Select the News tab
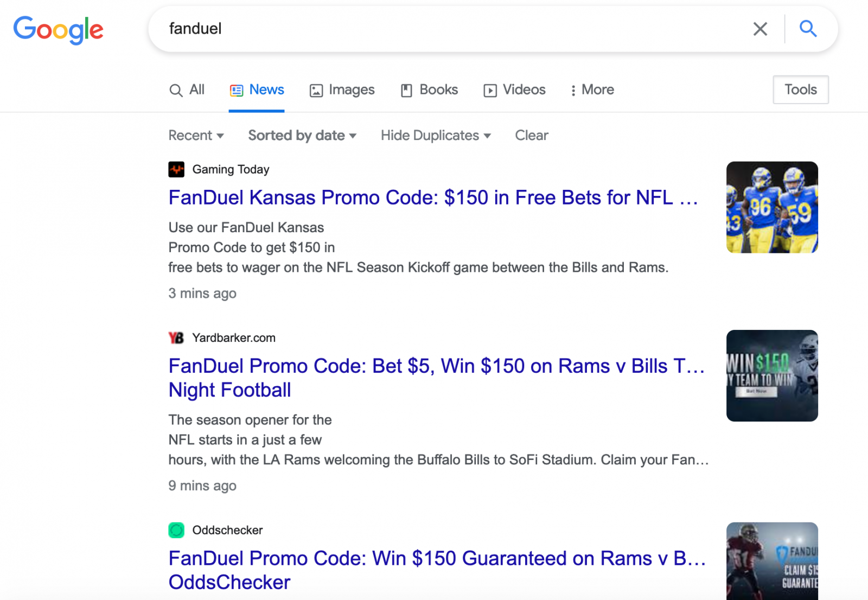 [x=257, y=90]
